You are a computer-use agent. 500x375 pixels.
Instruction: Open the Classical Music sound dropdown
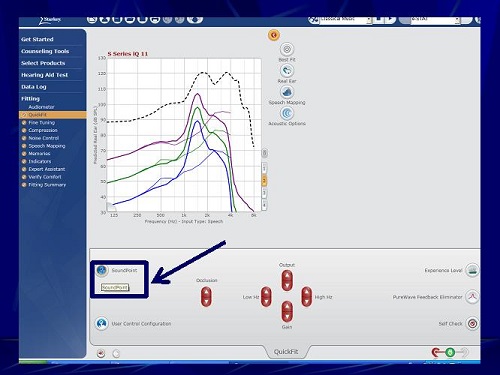[346, 20]
